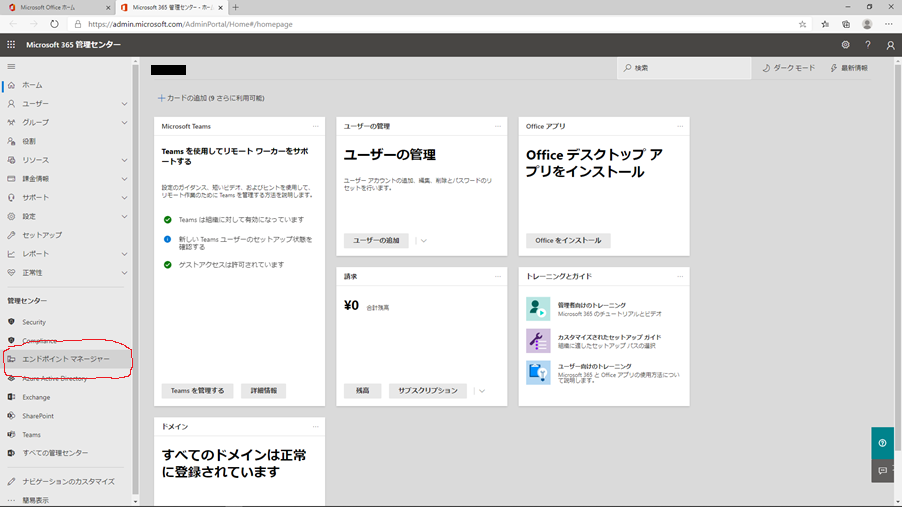Click the ユーザーの追加 button

click(376, 241)
